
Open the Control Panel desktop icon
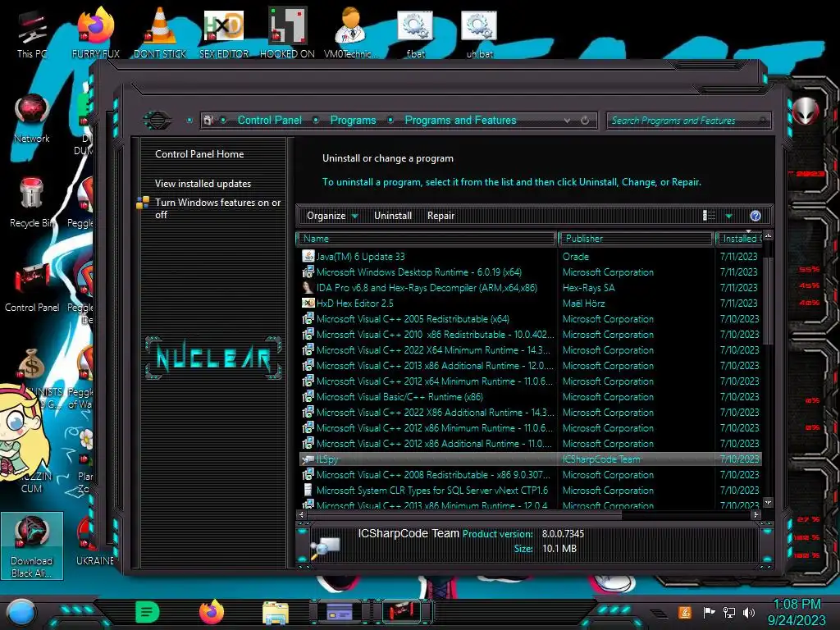[32, 287]
